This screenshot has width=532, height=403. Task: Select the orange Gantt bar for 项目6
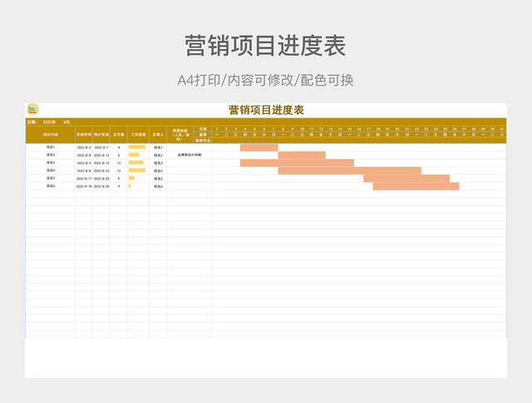(x=416, y=186)
